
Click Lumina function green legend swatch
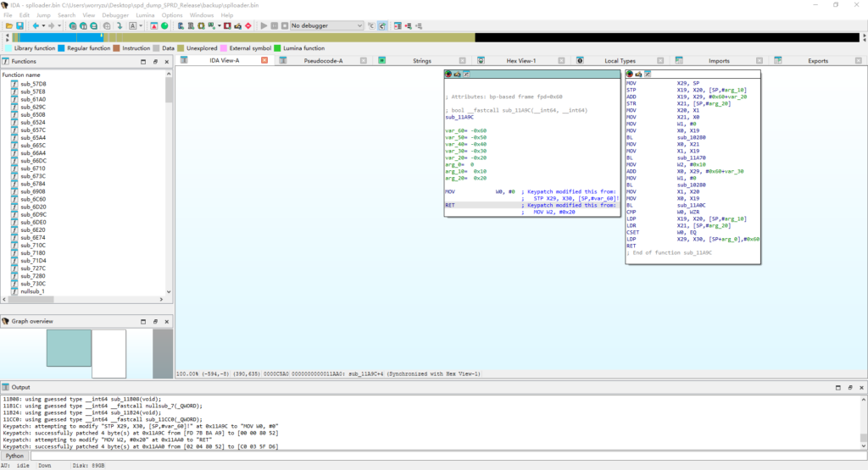(x=277, y=48)
